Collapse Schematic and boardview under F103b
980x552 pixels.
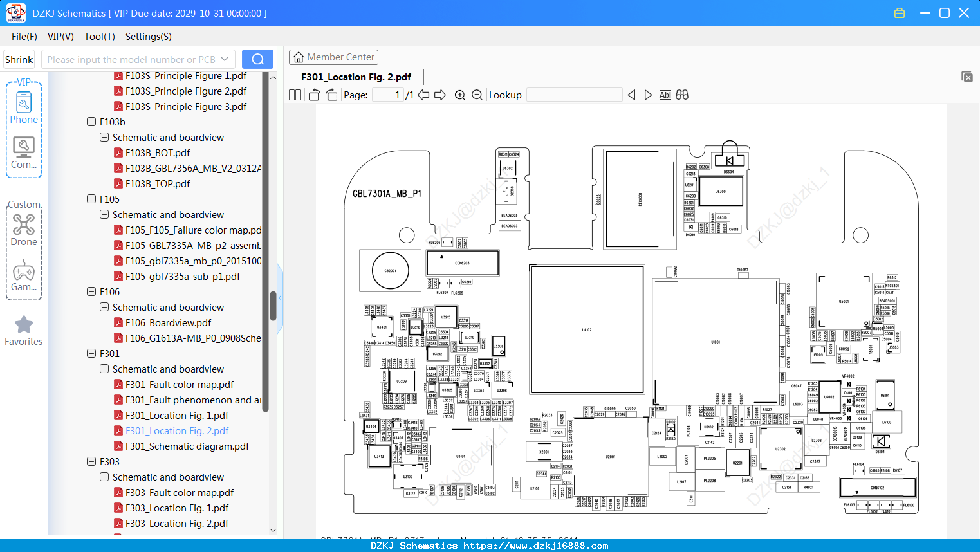104,138
